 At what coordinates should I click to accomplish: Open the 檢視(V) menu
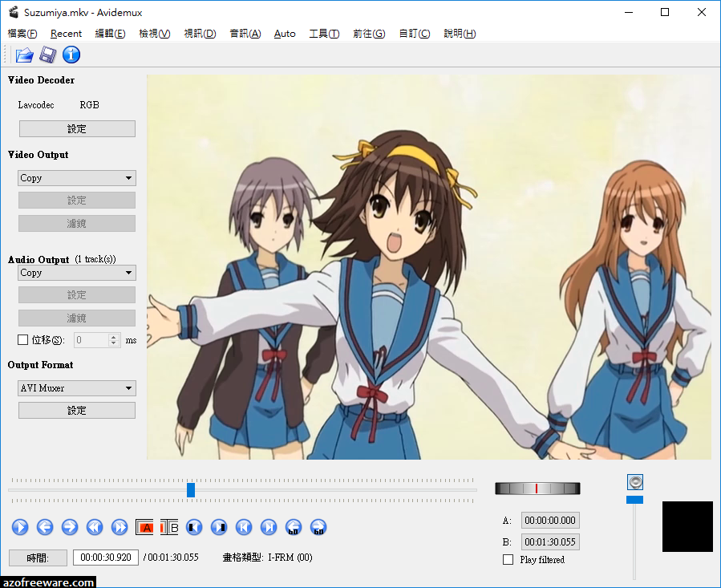(x=155, y=34)
